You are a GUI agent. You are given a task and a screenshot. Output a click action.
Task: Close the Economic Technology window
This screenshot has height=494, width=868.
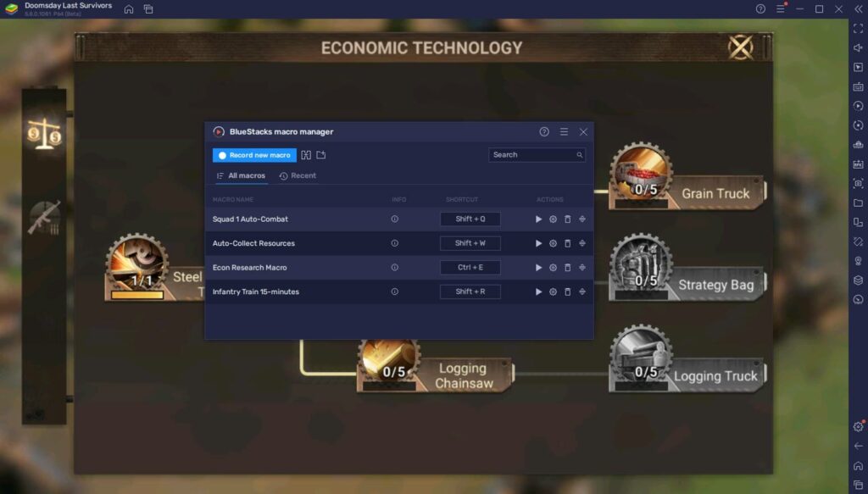coord(742,47)
